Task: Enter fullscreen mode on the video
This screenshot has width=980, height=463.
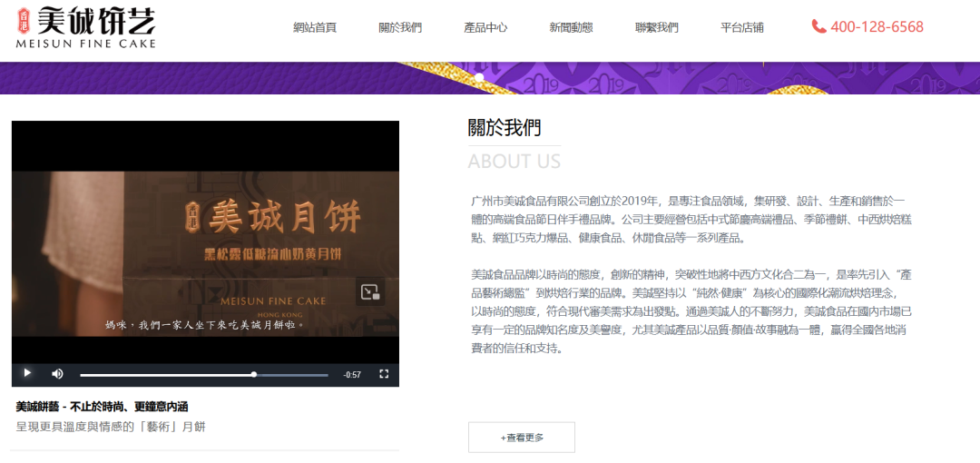Action: [x=384, y=374]
